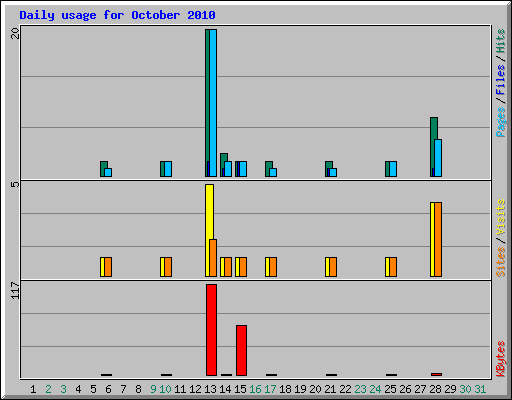Click day label '5' on the x-axis

pos(93,389)
